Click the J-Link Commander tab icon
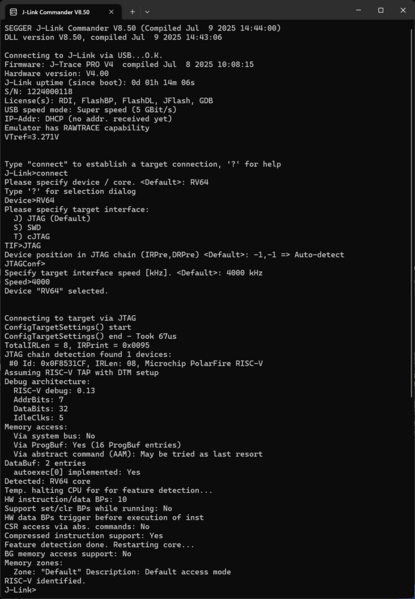Screen dimensions: 415x599 click(13, 12)
